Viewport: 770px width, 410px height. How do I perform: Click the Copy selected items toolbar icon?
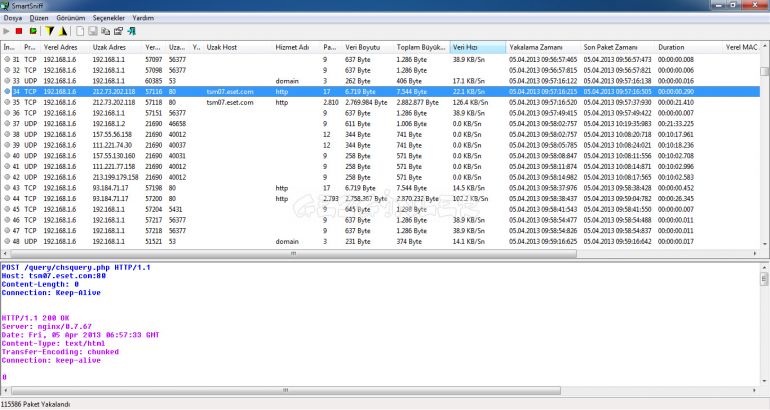(x=105, y=31)
